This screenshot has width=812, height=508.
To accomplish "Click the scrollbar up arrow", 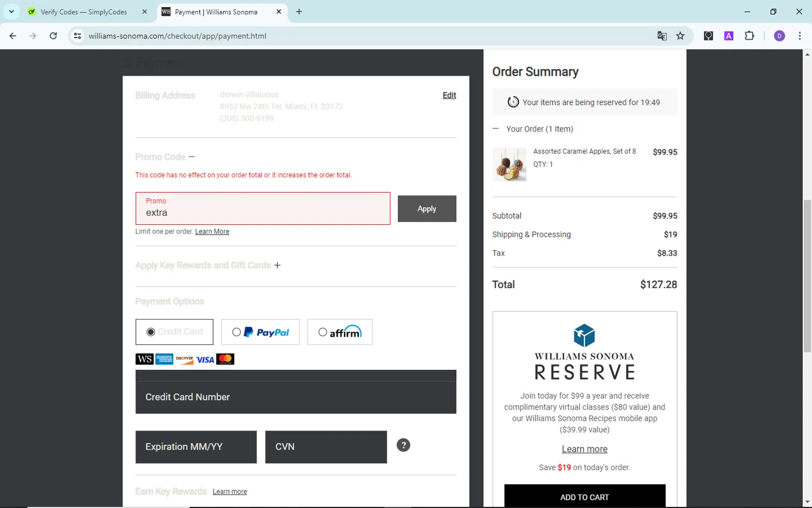I will pos(807,54).
